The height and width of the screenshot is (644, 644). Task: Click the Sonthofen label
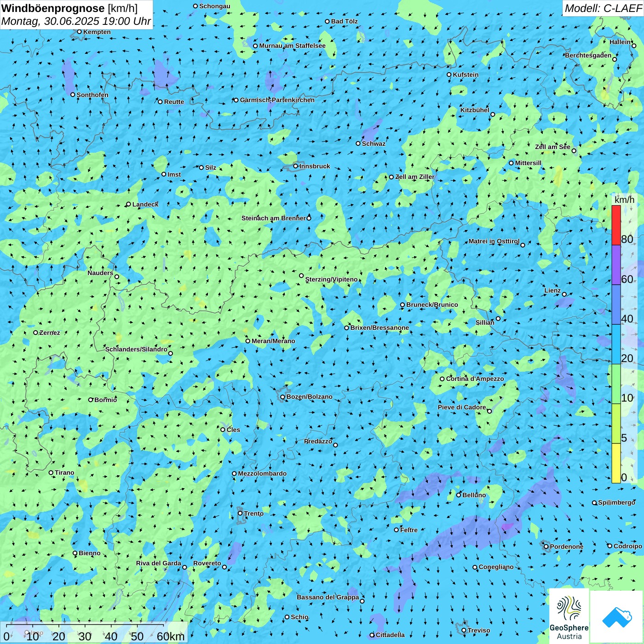pyautogui.click(x=92, y=95)
